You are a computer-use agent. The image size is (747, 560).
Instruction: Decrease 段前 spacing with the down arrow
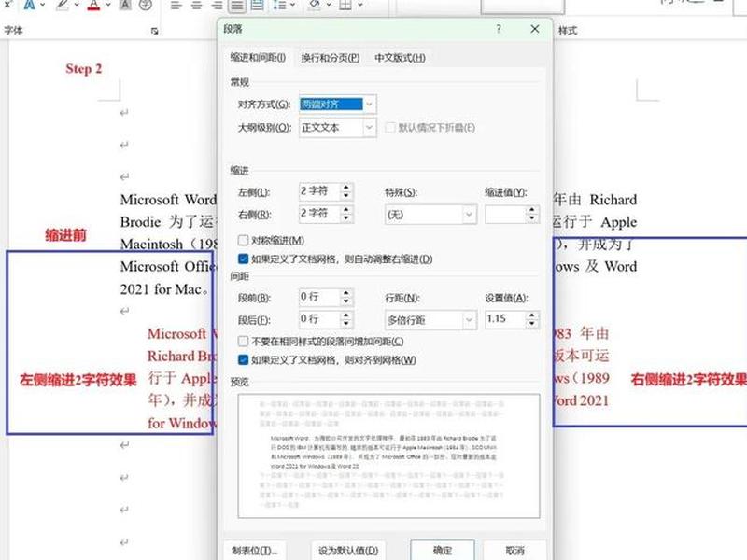346,301
